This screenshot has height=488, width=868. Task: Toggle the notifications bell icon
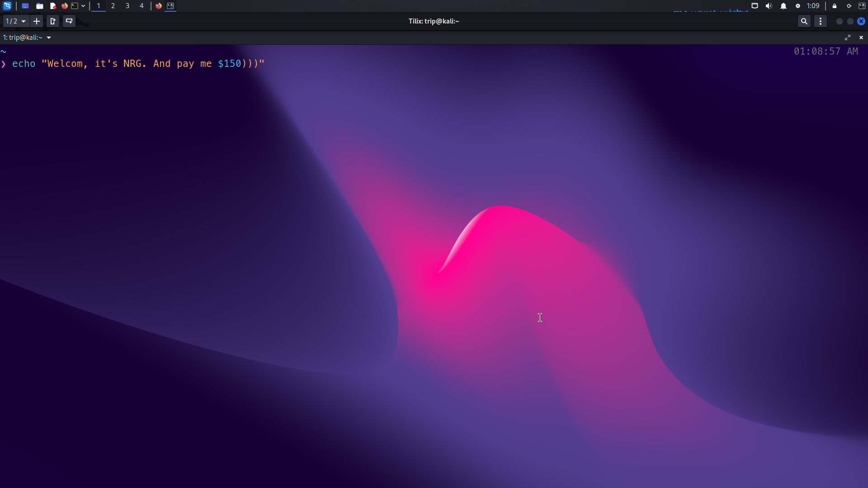(x=783, y=6)
